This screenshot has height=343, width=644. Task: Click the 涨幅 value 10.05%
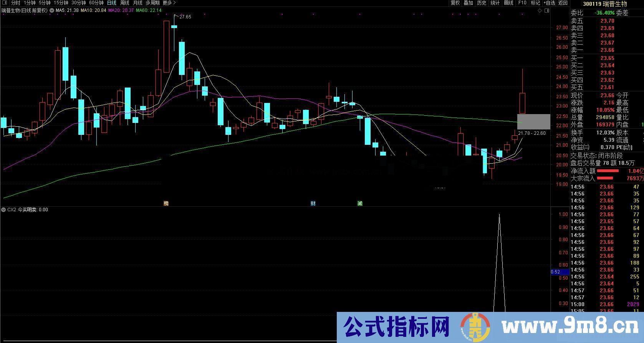[606, 110]
